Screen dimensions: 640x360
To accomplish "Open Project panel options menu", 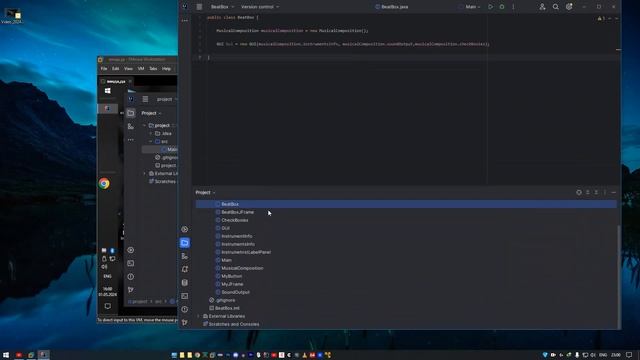I will (605, 192).
